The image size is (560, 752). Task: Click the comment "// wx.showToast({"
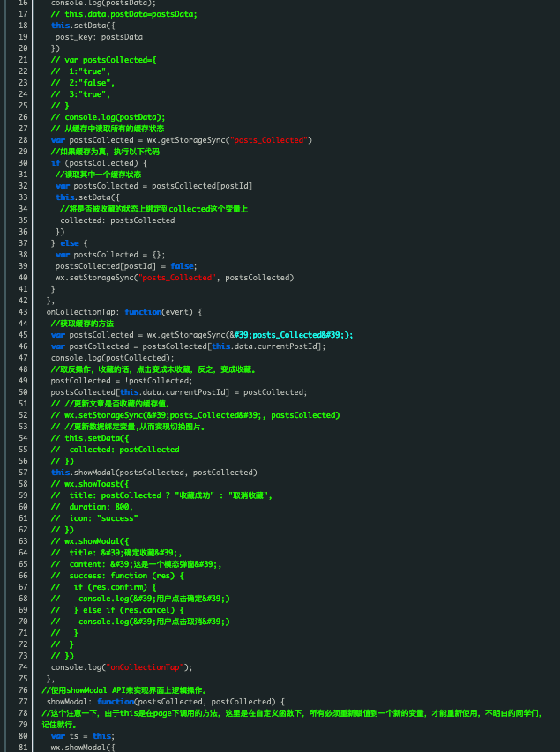90,484
